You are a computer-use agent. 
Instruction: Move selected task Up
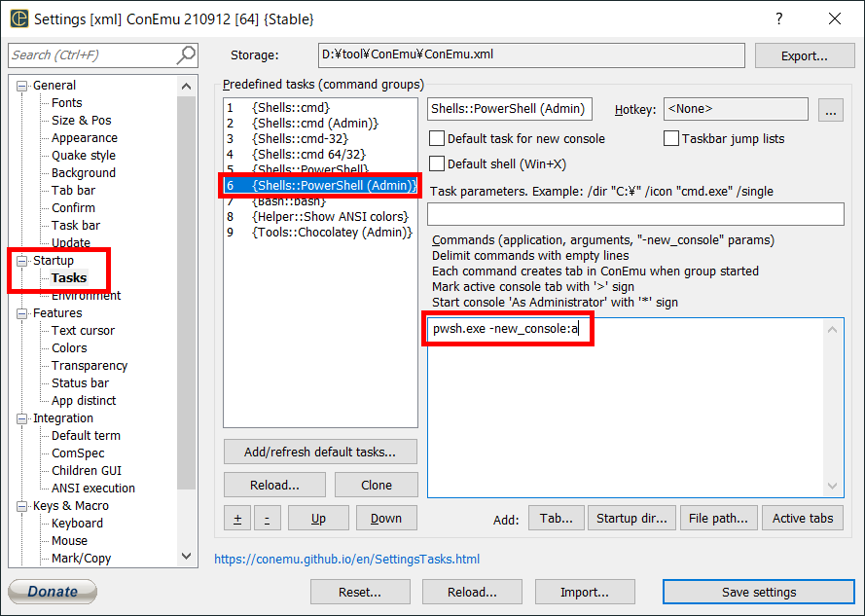pyautogui.click(x=318, y=519)
